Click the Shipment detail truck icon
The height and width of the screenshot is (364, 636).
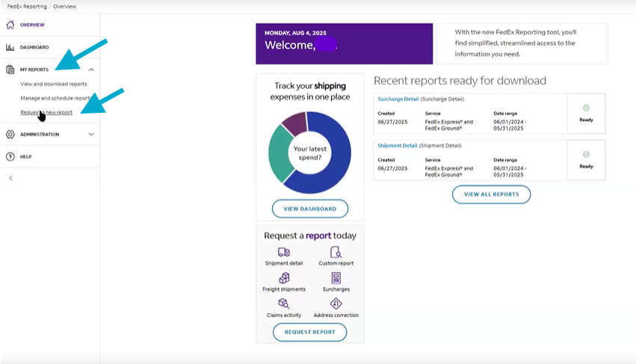click(283, 253)
